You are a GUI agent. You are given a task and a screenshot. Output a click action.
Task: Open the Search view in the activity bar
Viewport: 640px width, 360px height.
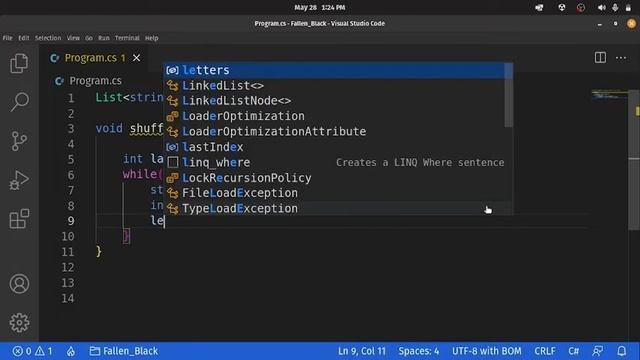[x=19, y=102]
